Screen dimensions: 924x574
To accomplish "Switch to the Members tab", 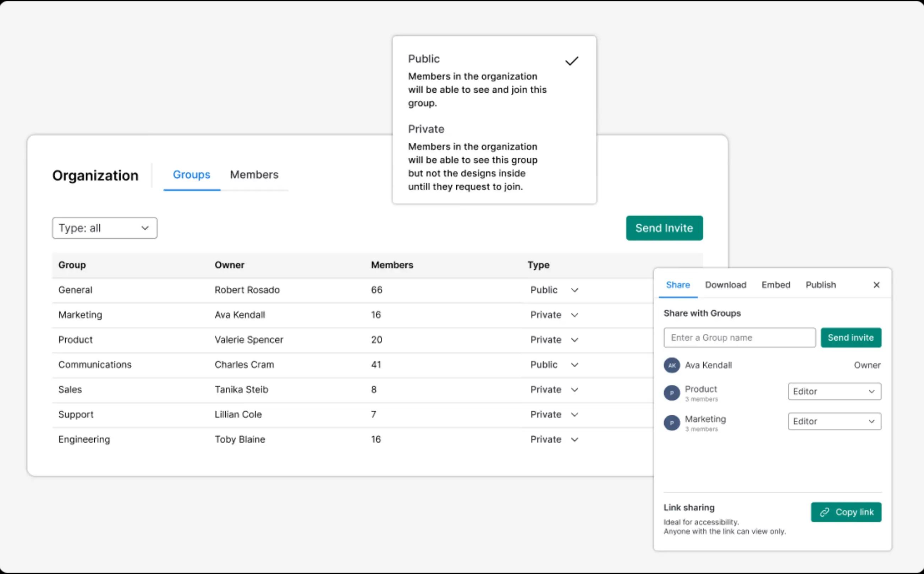I will click(254, 174).
